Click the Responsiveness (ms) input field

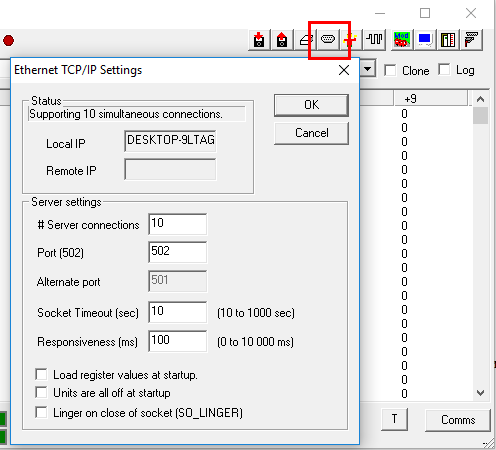[177, 341]
